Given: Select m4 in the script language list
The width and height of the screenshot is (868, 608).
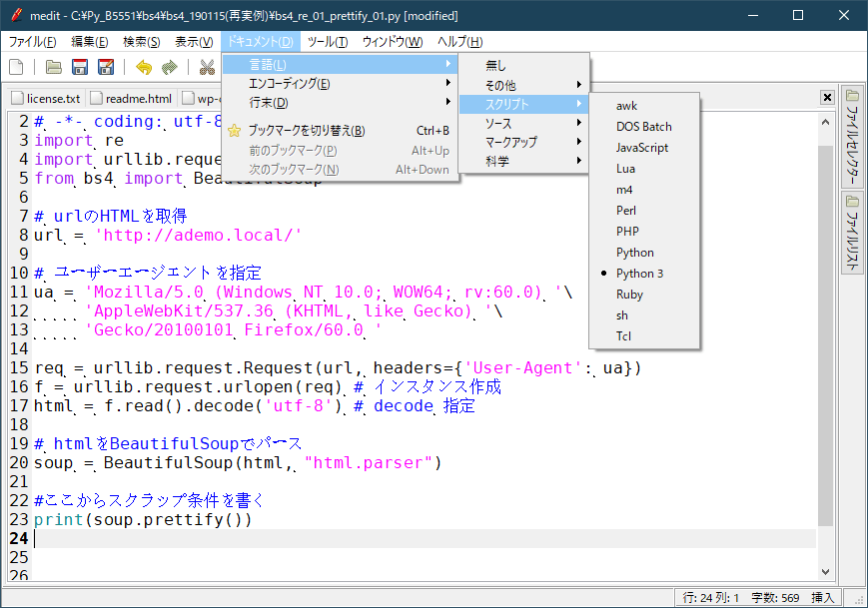Looking at the screenshot, I should click(644, 190).
